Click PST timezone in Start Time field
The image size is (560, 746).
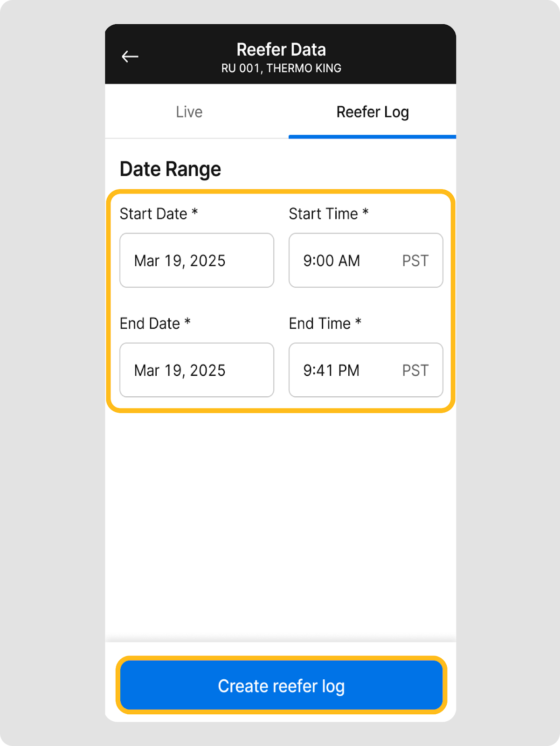coord(415,261)
